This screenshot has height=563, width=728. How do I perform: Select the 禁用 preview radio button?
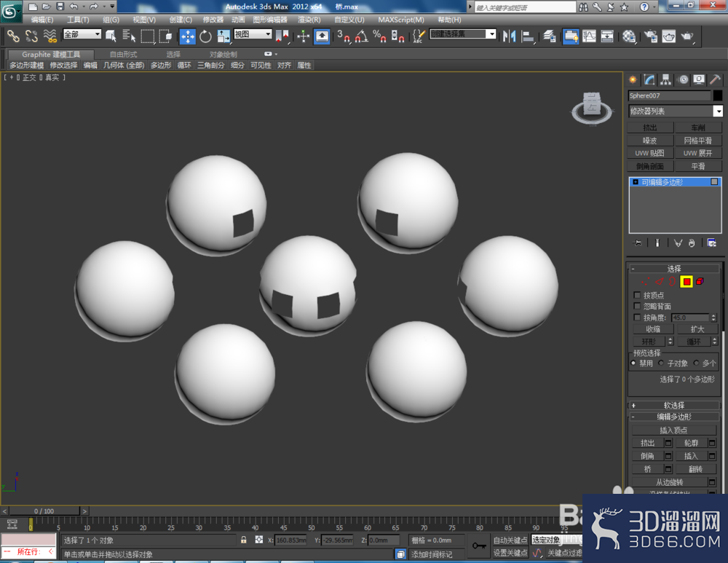pos(633,363)
